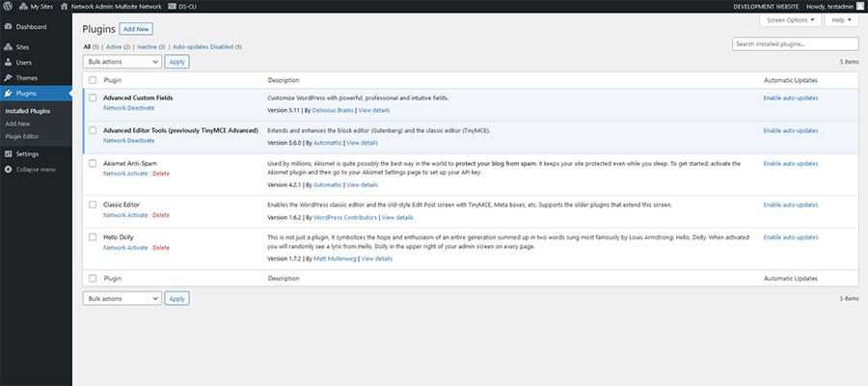Tick the Akismet Anti-Spam checkbox

point(93,164)
